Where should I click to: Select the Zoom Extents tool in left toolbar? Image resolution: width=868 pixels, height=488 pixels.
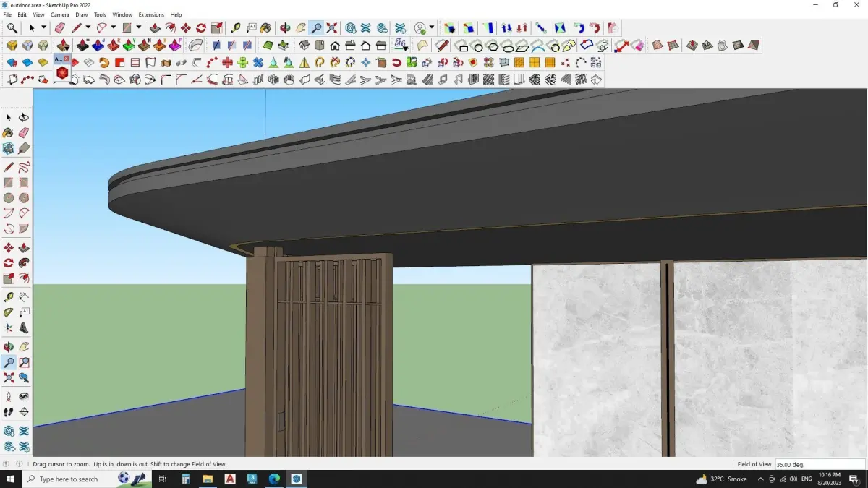coord(9,377)
